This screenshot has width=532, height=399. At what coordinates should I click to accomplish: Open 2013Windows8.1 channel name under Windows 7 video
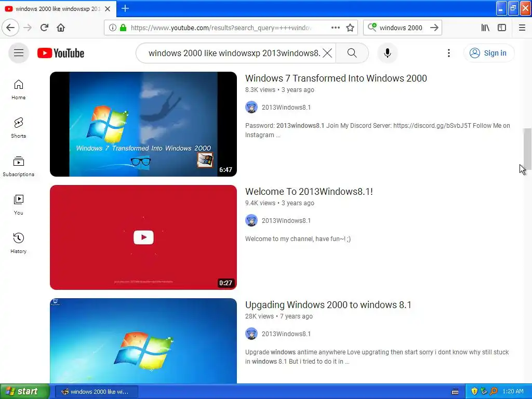(286, 108)
